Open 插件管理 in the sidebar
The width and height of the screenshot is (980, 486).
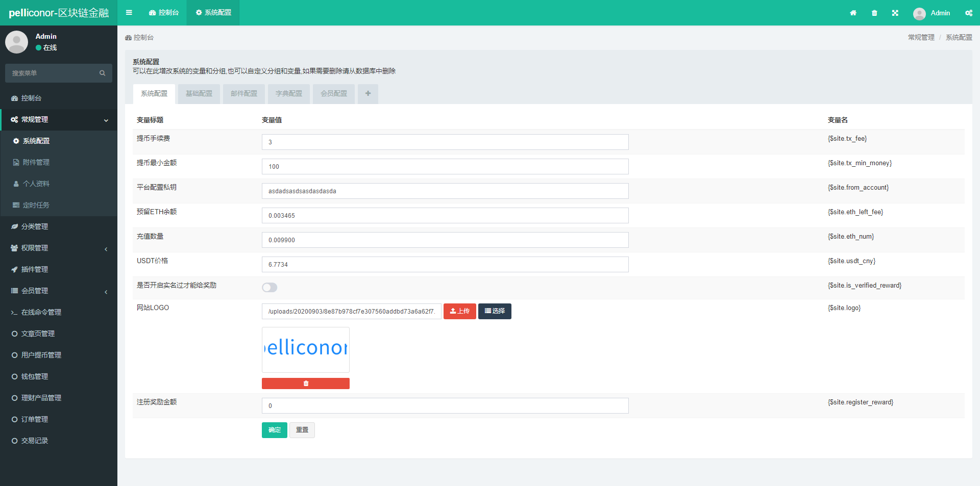click(x=59, y=269)
